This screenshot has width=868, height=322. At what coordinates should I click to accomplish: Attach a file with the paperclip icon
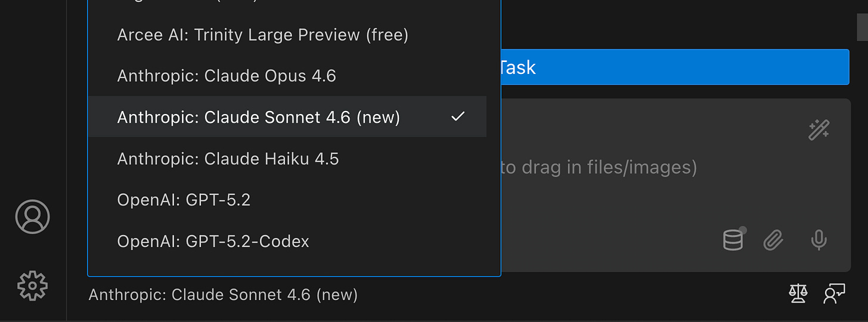[773, 240]
